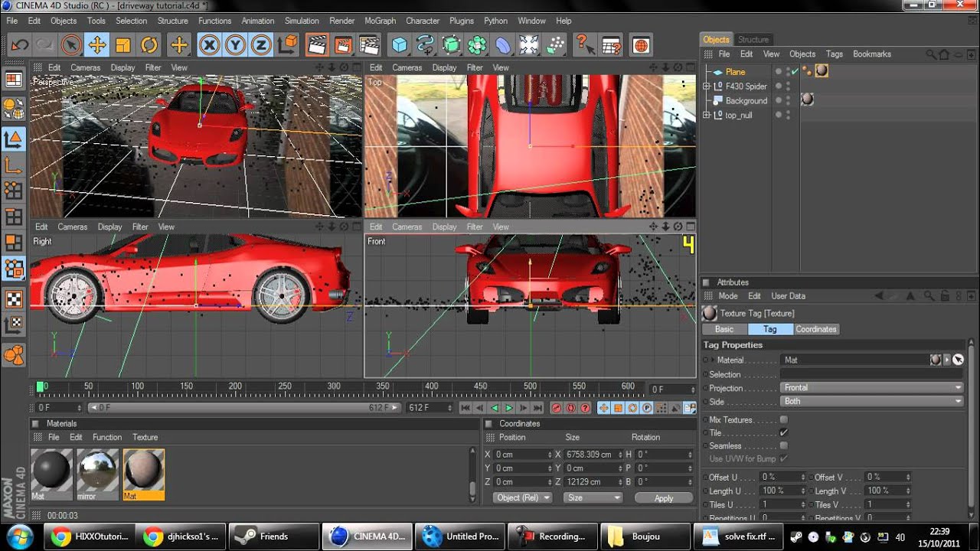
Task: Activate the Rotate tool in top toolbar
Action: [149, 45]
